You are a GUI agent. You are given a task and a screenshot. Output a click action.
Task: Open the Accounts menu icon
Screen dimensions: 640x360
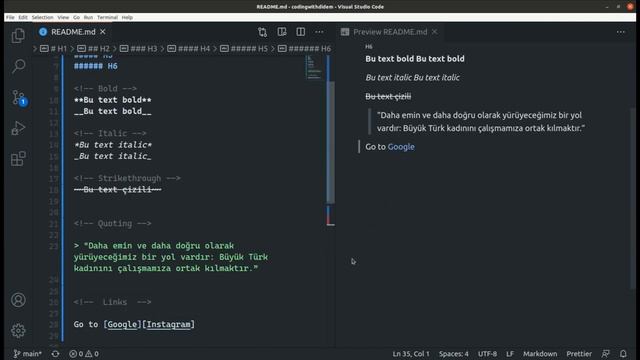click(18, 300)
